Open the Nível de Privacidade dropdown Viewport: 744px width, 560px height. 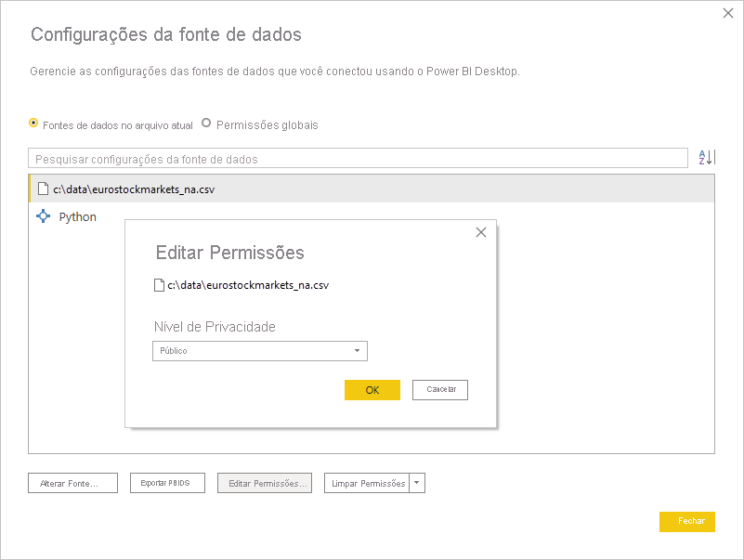358,351
